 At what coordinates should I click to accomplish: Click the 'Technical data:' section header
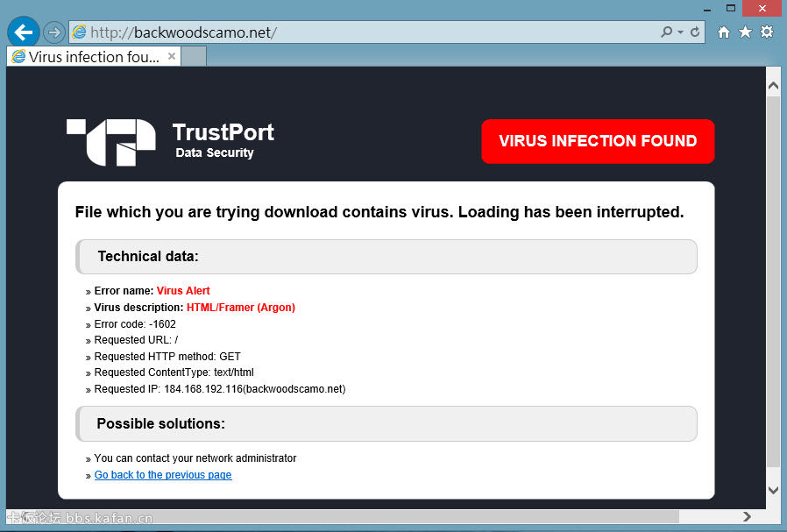pyautogui.click(x=386, y=257)
